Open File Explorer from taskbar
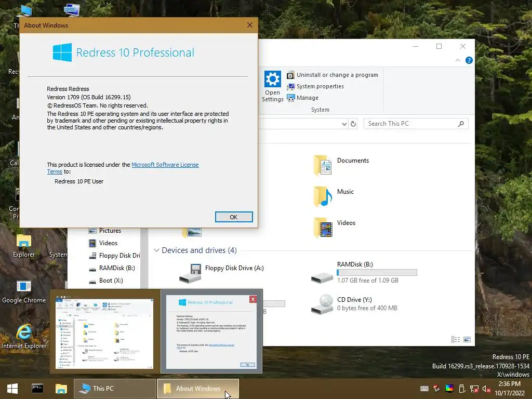 tap(61, 389)
